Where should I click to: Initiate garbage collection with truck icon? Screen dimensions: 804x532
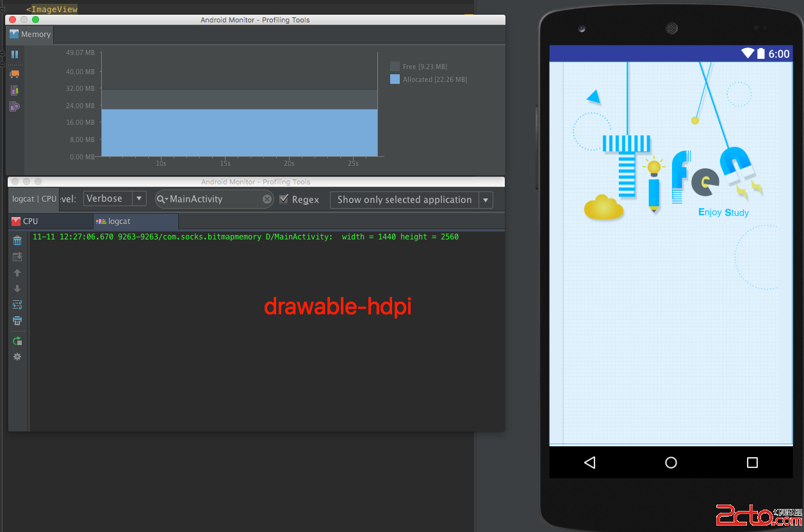[x=15, y=74]
